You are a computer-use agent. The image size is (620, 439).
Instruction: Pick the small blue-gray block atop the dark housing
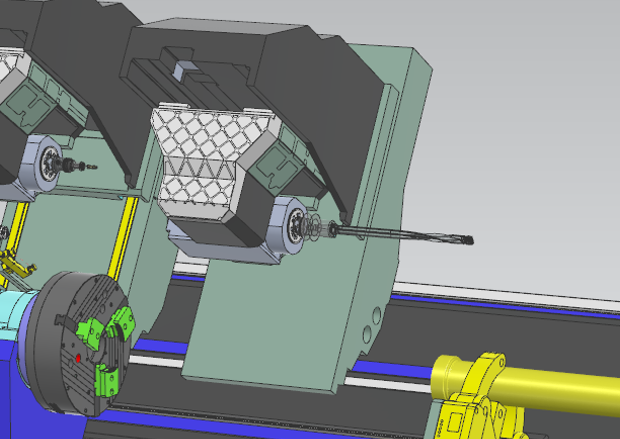tap(184, 70)
